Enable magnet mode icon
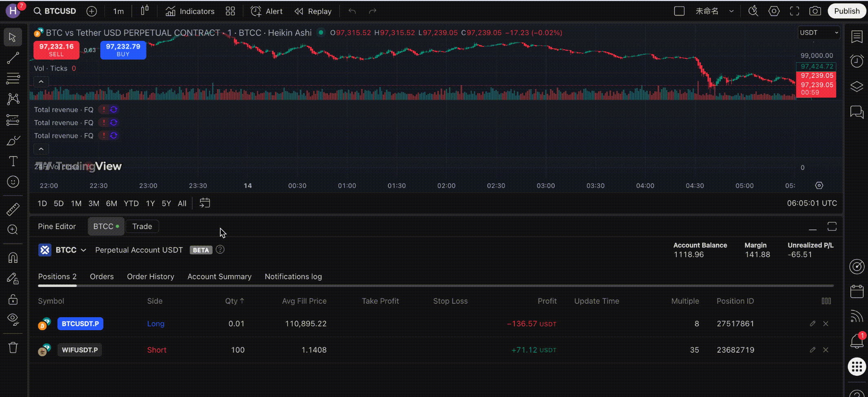Screen dimensions: 868x397 (x=13, y=258)
